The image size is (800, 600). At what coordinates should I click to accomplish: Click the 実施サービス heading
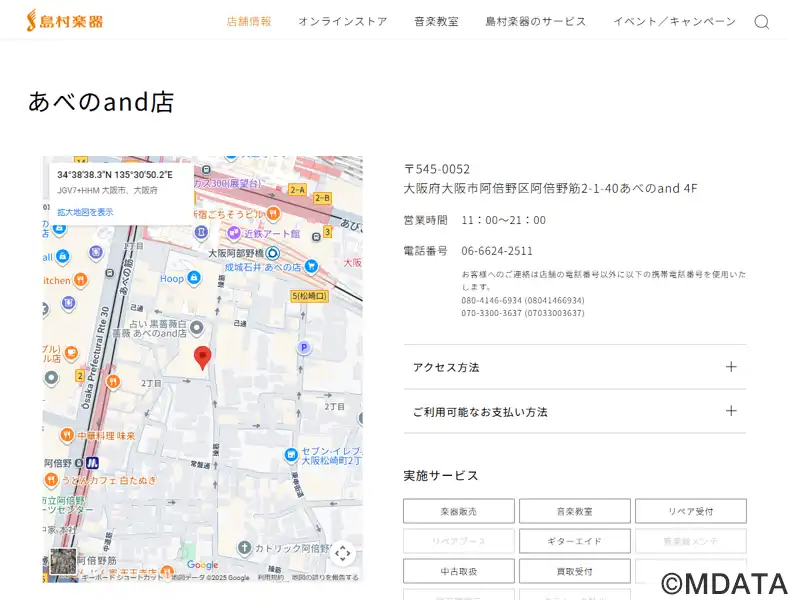click(x=441, y=476)
